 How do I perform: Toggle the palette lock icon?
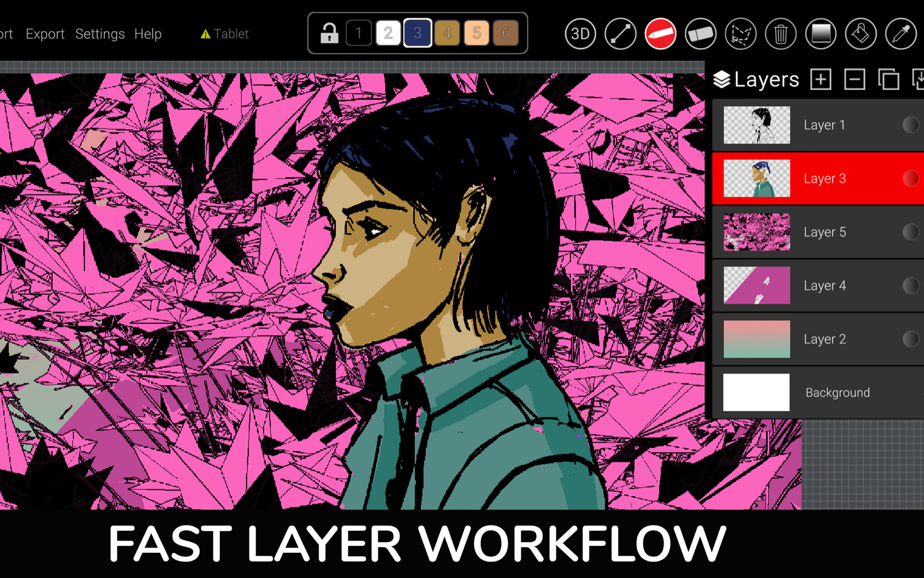point(329,33)
